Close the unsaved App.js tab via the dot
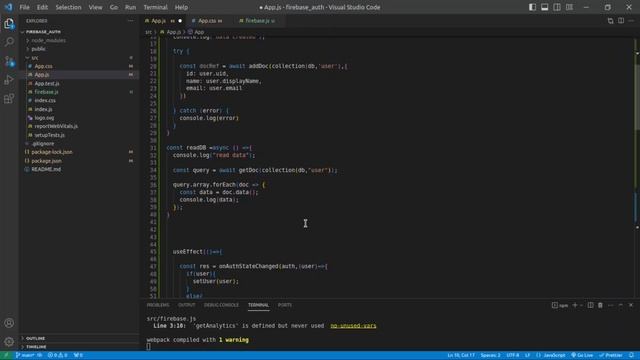 click(180, 21)
